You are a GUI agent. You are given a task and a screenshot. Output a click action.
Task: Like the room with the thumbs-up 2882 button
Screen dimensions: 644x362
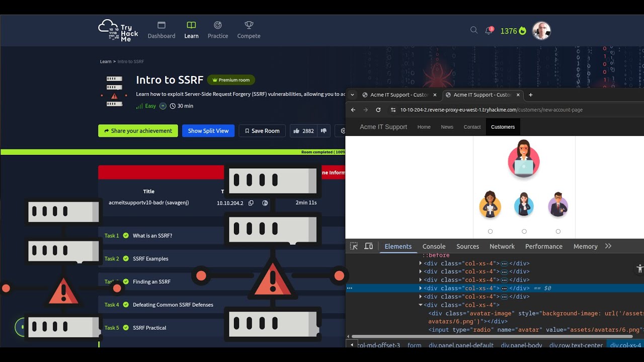click(303, 131)
